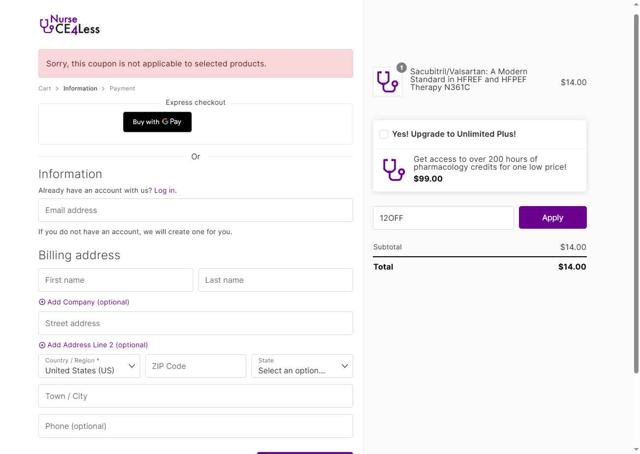
Task: Check the Upgrade to Unlimited Plus checkbox
Action: coord(384,134)
